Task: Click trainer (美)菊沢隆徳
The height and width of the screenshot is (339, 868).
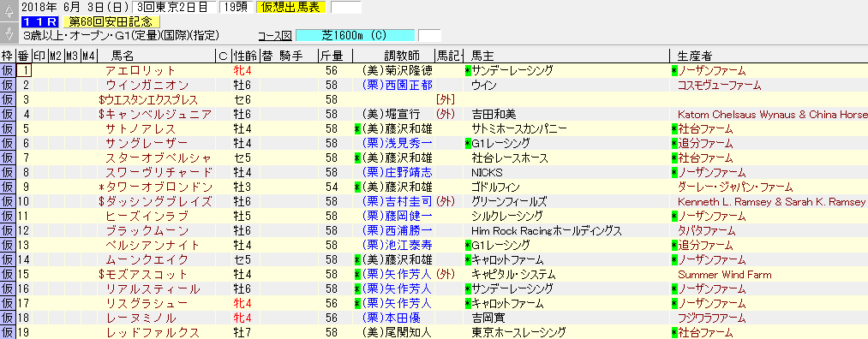Action: point(397,71)
